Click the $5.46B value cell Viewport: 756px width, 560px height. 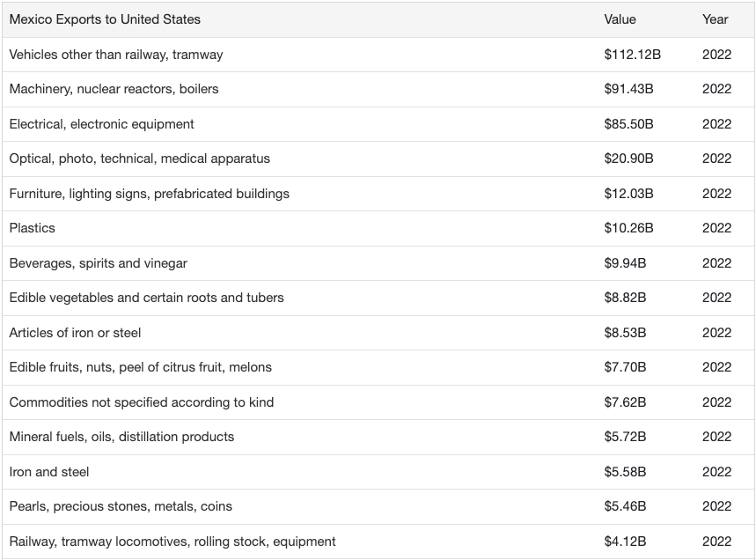point(625,506)
